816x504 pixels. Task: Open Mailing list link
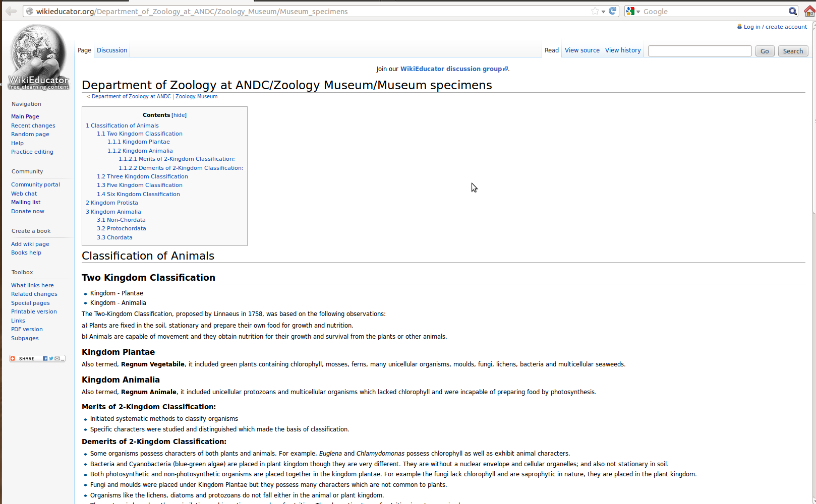click(26, 202)
